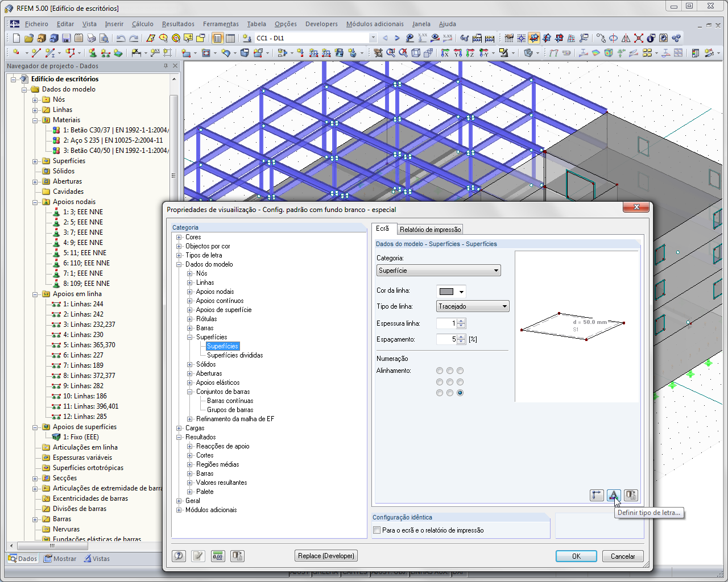The height and width of the screenshot is (582, 728).
Task: Select the top-center alignment radio button
Action: (450, 371)
